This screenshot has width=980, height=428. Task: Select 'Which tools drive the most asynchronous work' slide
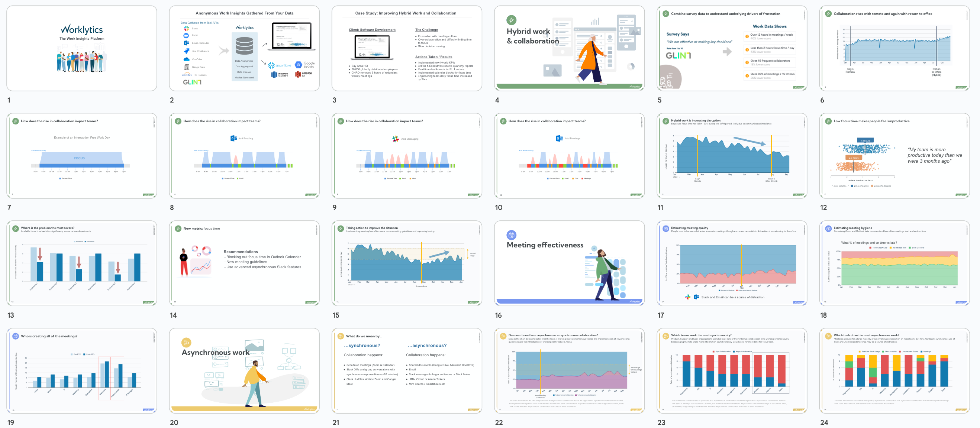(x=894, y=371)
